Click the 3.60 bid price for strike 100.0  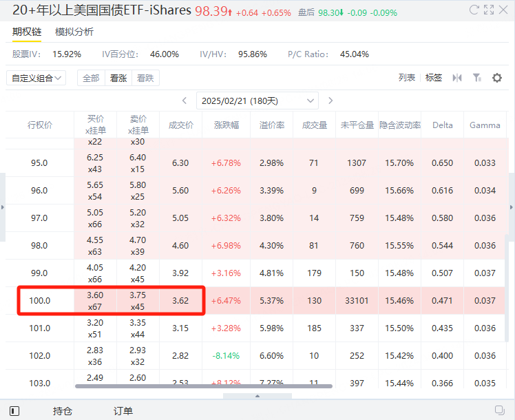[x=95, y=295]
